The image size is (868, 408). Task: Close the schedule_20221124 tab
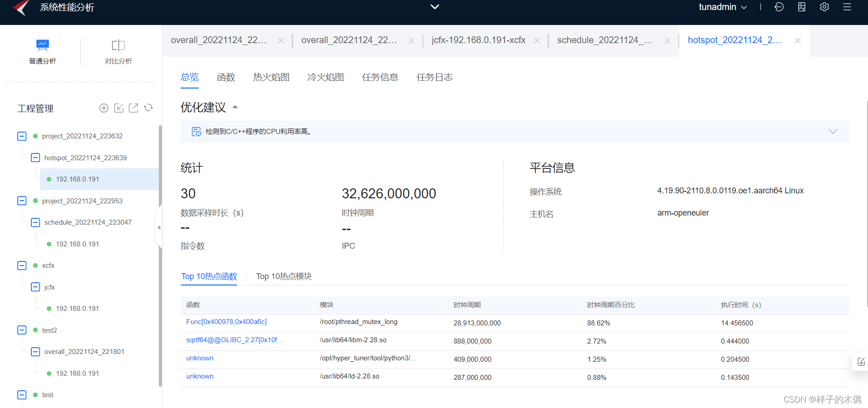[667, 40]
